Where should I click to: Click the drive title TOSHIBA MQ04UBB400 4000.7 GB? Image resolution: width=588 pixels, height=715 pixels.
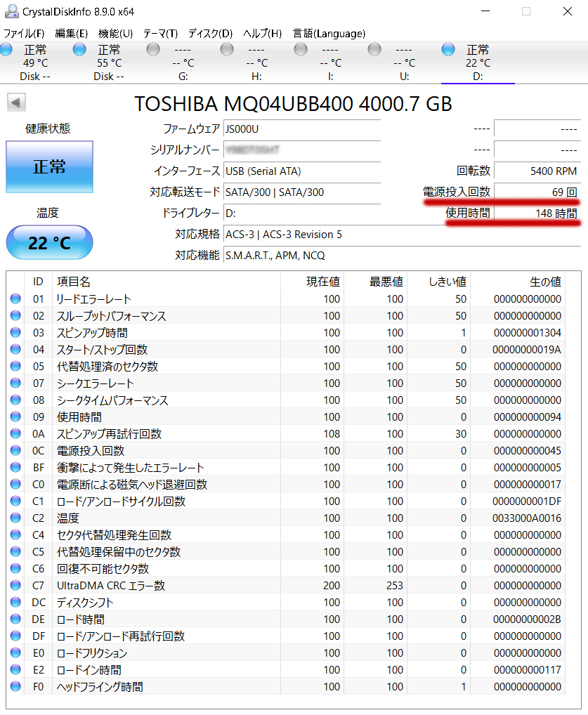pos(293,104)
